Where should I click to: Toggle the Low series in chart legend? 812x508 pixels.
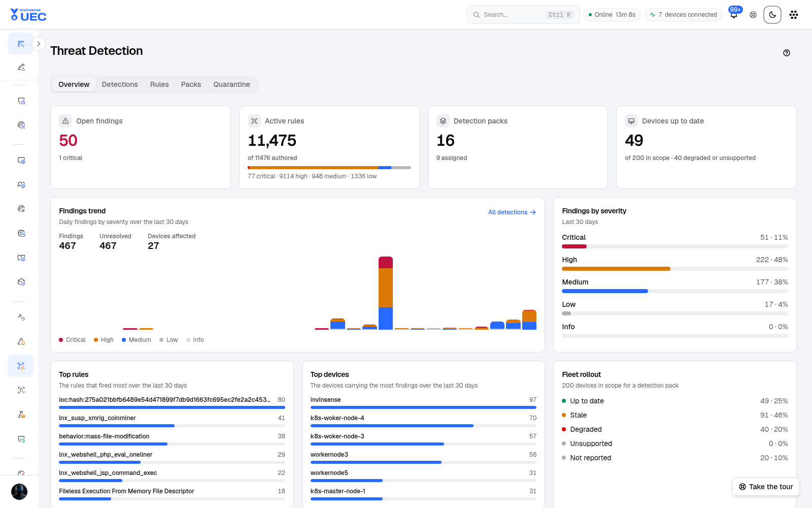tap(168, 340)
